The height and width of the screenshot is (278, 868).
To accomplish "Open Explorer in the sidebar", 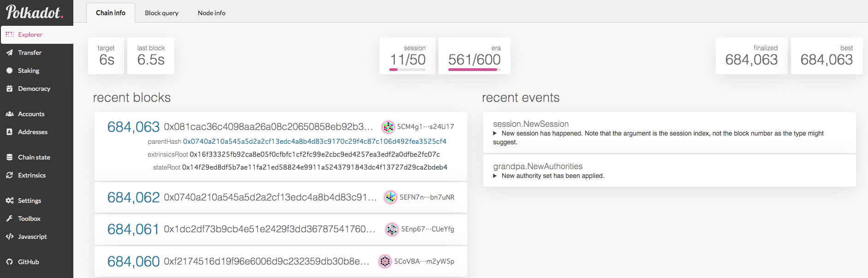I will [x=37, y=35].
